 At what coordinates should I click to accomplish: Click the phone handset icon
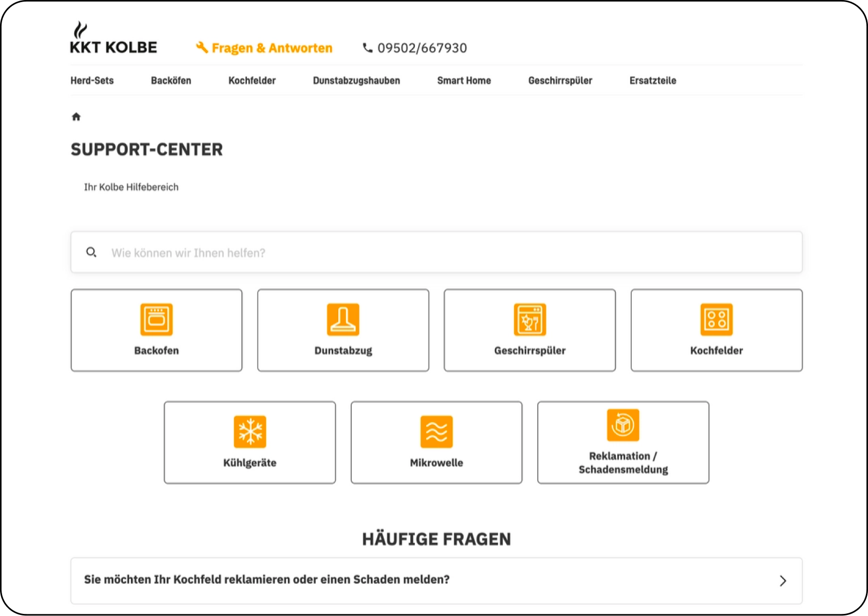coord(367,48)
